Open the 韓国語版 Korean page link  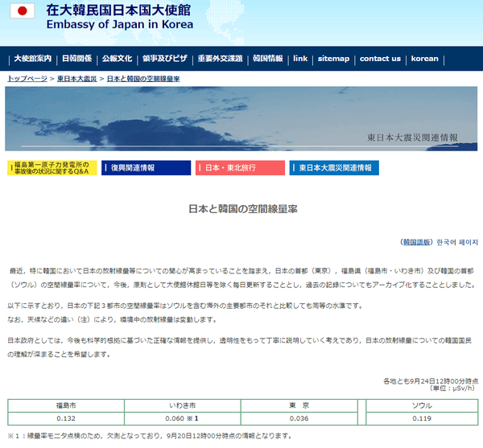[x=416, y=242]
